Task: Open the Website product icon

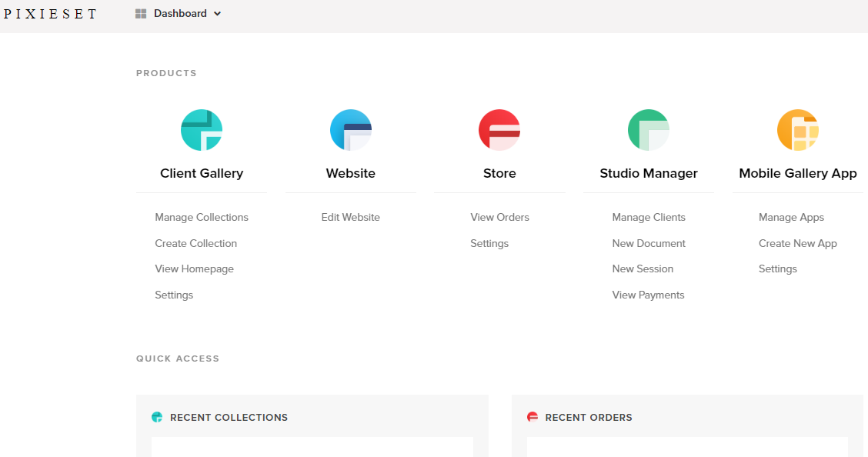Action: (x=350, y=130)
